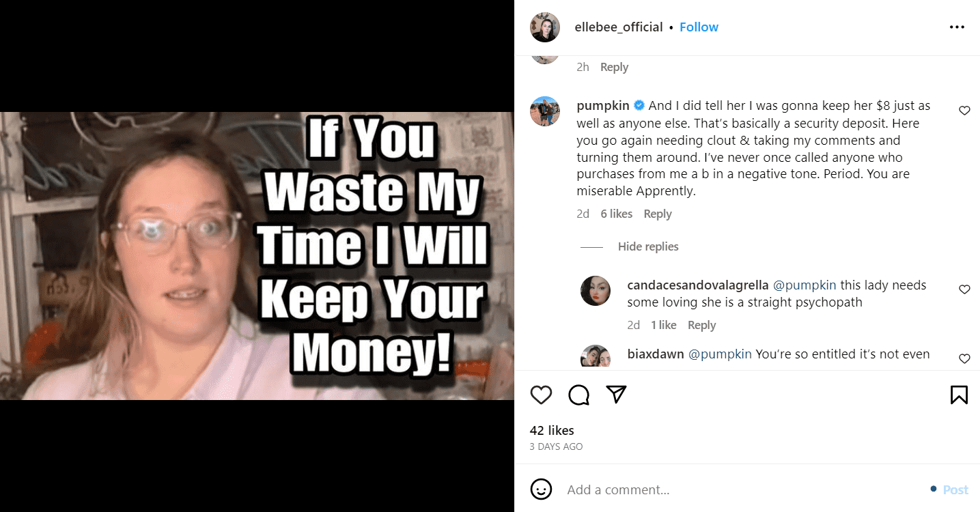The width and height of the screenshot is (980, 512).
Task: Save the post using the bookmark icon
Action: 958,395
